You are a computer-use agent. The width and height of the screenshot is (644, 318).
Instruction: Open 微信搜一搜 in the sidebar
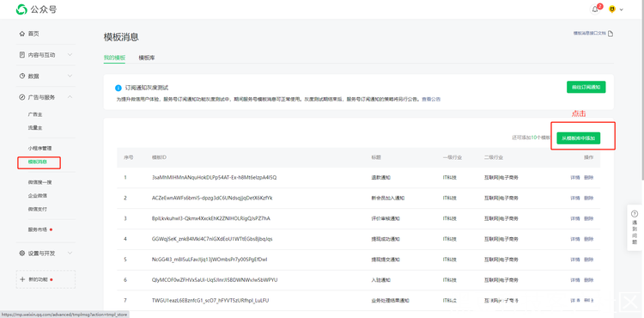point(39,182)
